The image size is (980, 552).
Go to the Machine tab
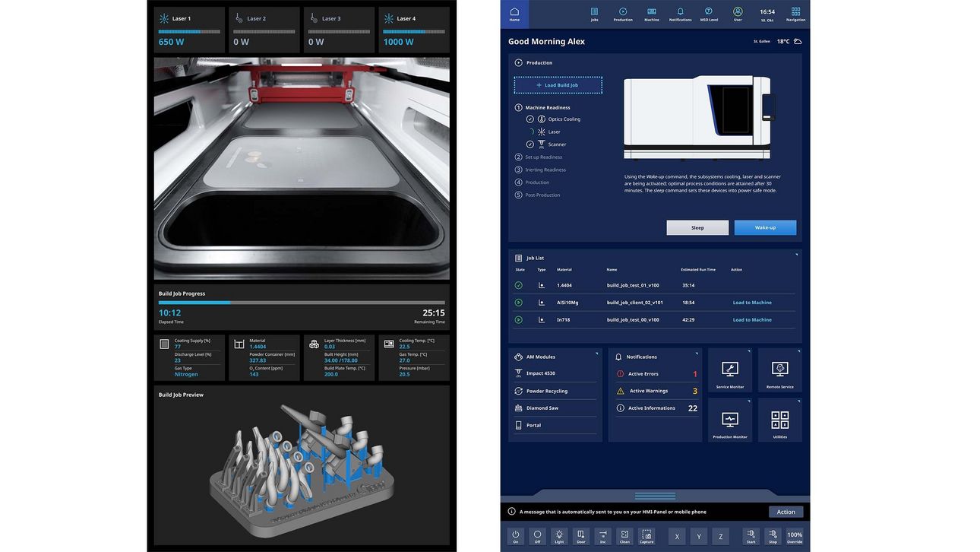[652, 14]
